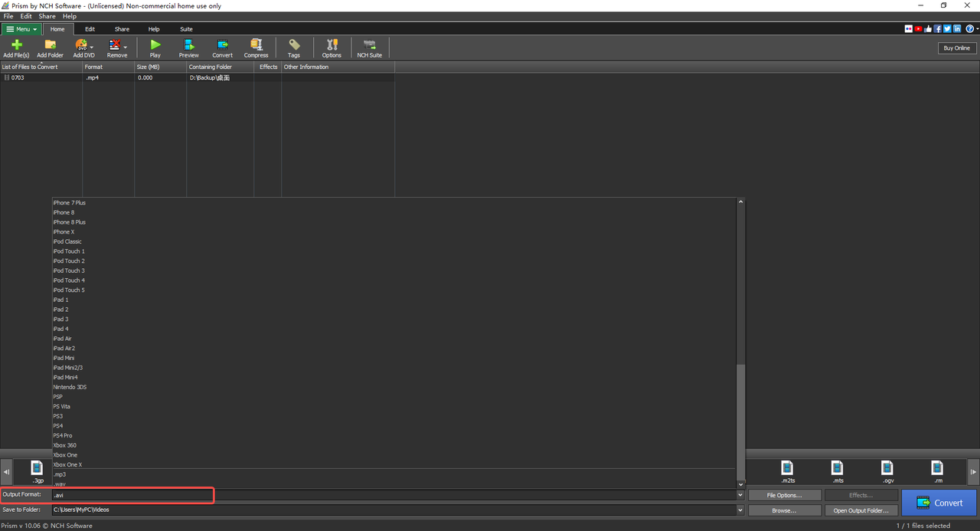Image resolution: width=980 pixels, height=531 pixels.
Task: Click the Add Folder toolbar icon
Action: coord(51,48)
